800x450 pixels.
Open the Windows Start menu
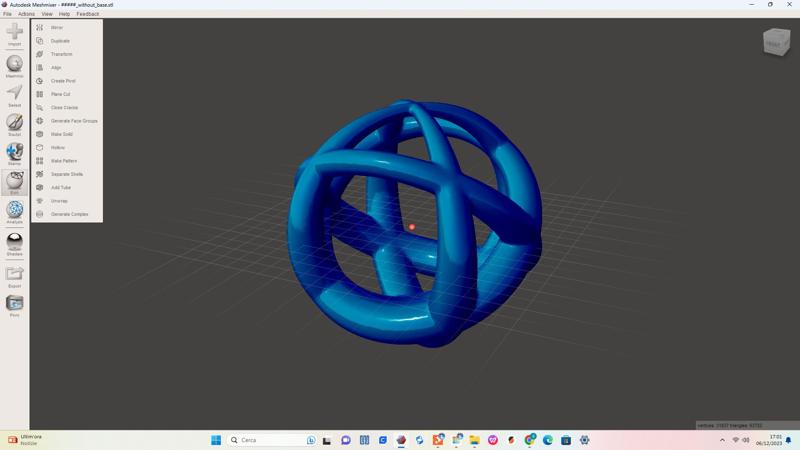click(x=216, y=440)
